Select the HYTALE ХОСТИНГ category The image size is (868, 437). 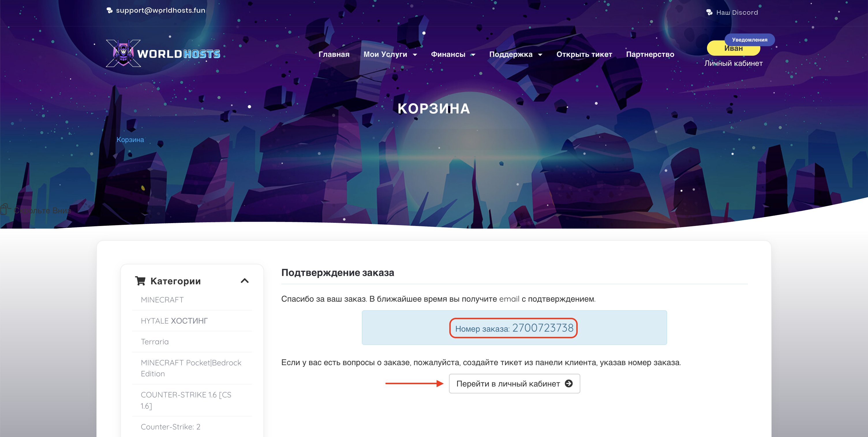[174, 321]
